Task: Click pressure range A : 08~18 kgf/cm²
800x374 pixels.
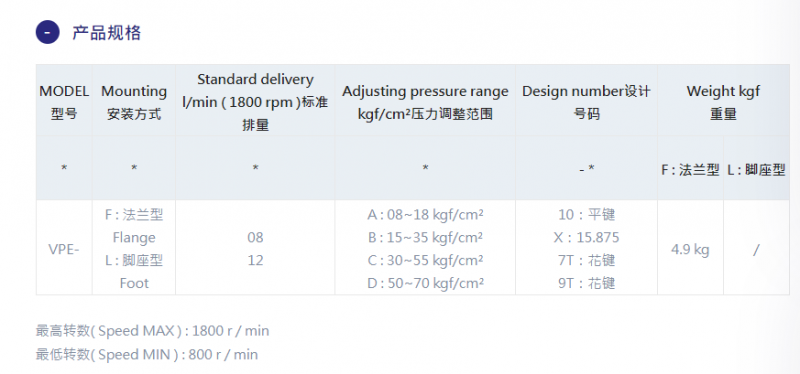Action: [x=425, y=215]
